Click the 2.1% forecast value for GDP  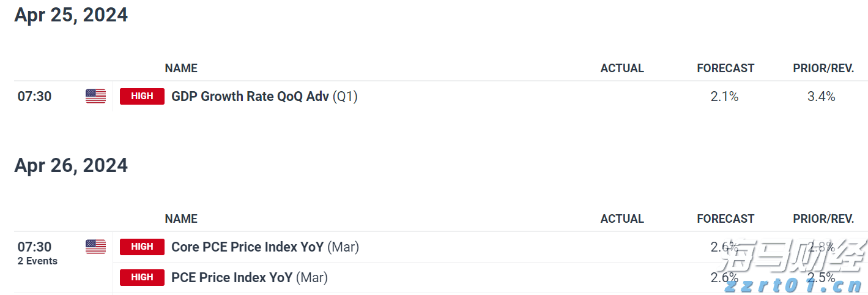725,96
